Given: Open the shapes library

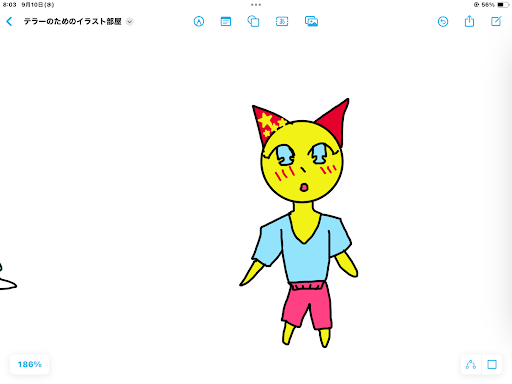Looking at the screenshot, I should tap(253, 21).
